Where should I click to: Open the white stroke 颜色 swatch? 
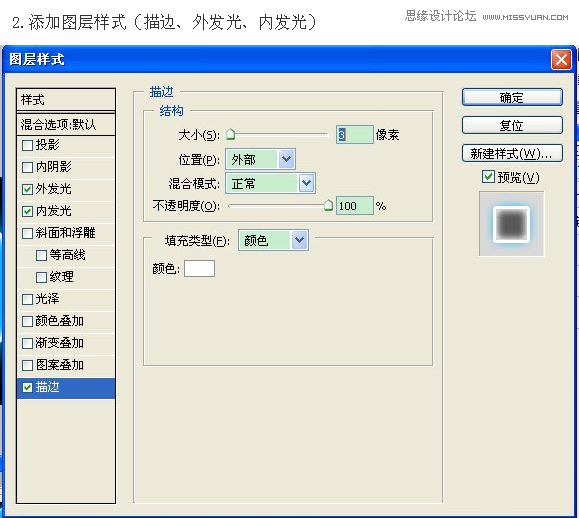[x=199, y=268]
